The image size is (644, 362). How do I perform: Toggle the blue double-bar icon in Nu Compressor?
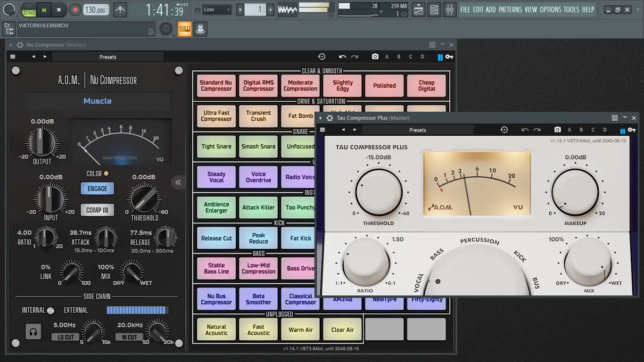(440, 57)
